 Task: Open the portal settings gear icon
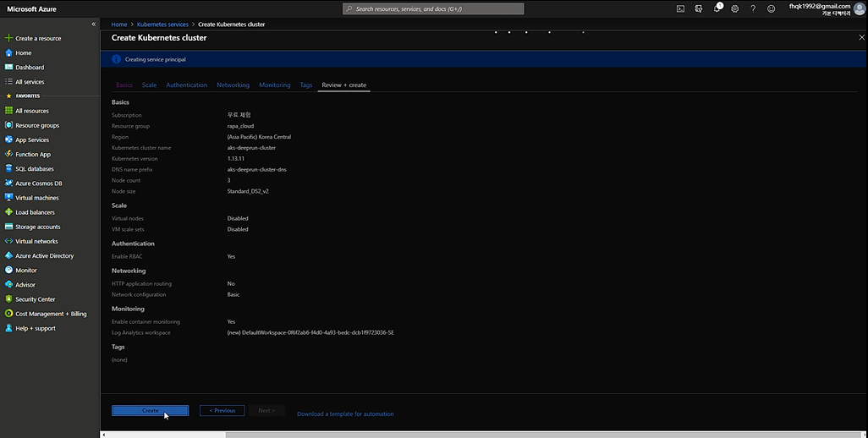(x=734, y=8)
